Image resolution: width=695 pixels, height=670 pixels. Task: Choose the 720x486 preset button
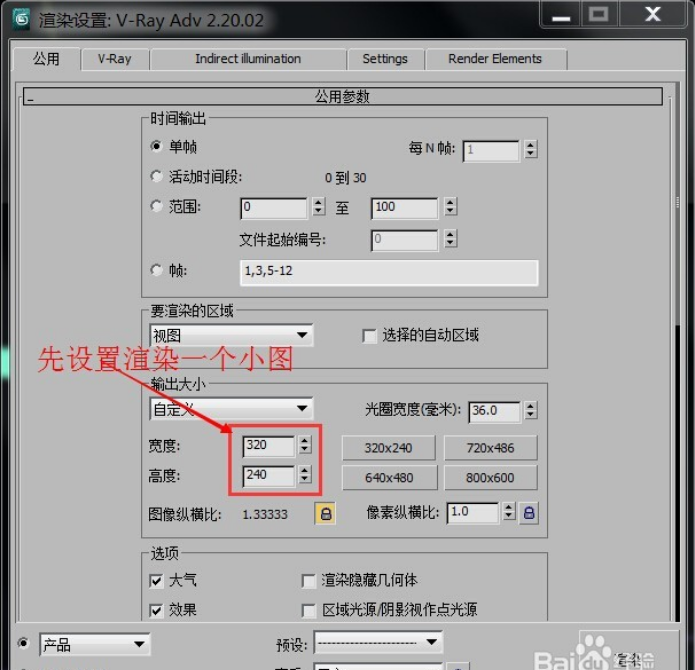pos(490,448)
